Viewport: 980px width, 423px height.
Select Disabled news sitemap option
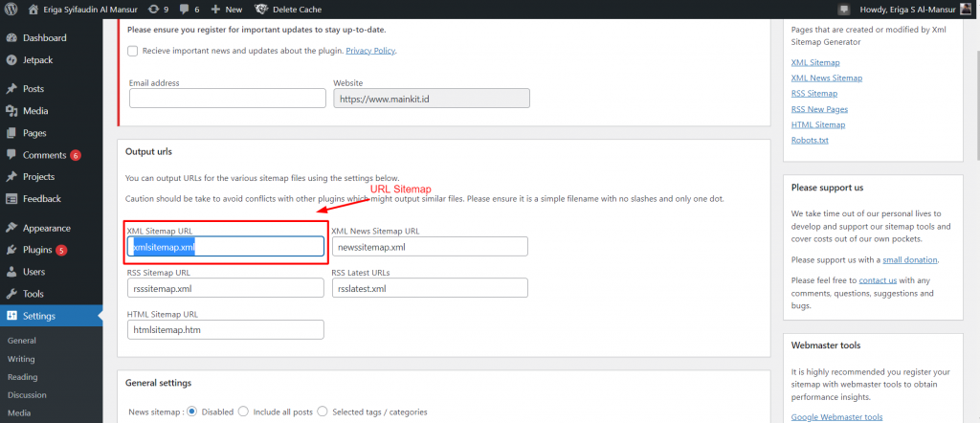point(192,412)
